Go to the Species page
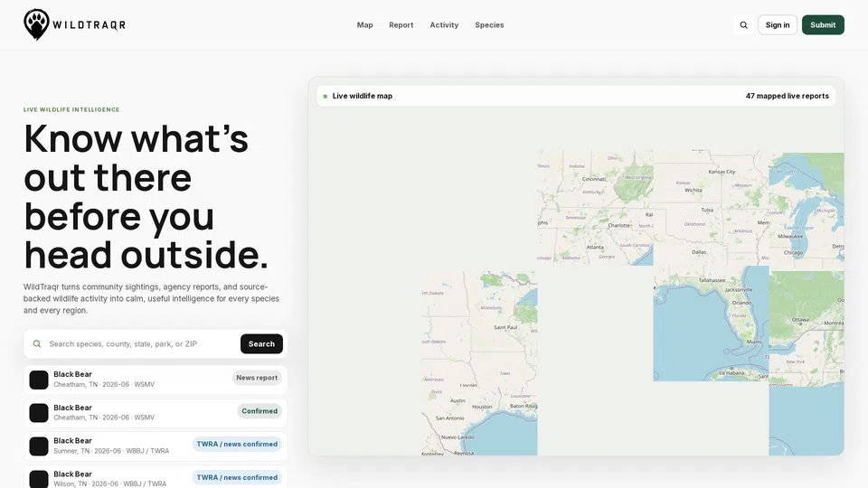Image resolution: width=868 pixels, height=488 pixels. click(x=489, y=25)
